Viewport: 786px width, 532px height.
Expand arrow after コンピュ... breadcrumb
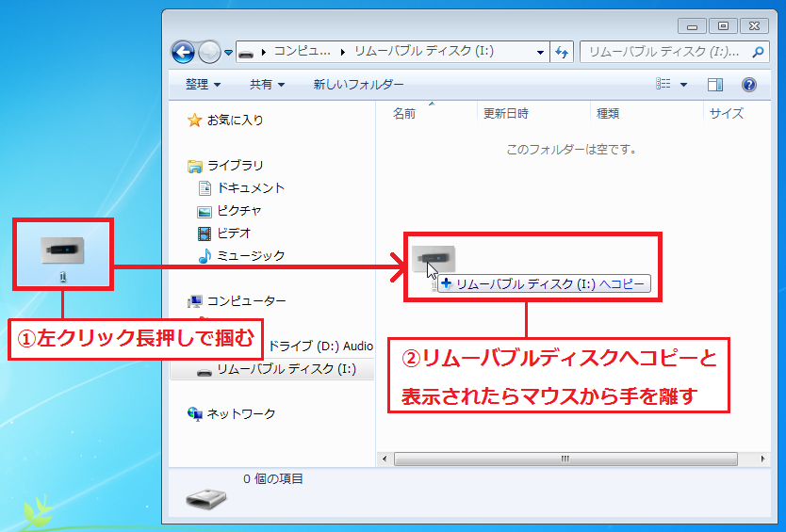[x=343, y=52]
